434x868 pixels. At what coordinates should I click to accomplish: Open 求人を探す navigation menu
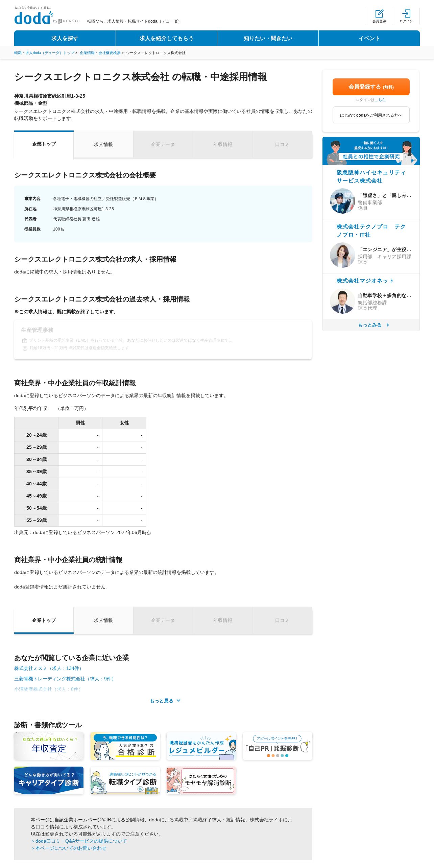[65, 38]
